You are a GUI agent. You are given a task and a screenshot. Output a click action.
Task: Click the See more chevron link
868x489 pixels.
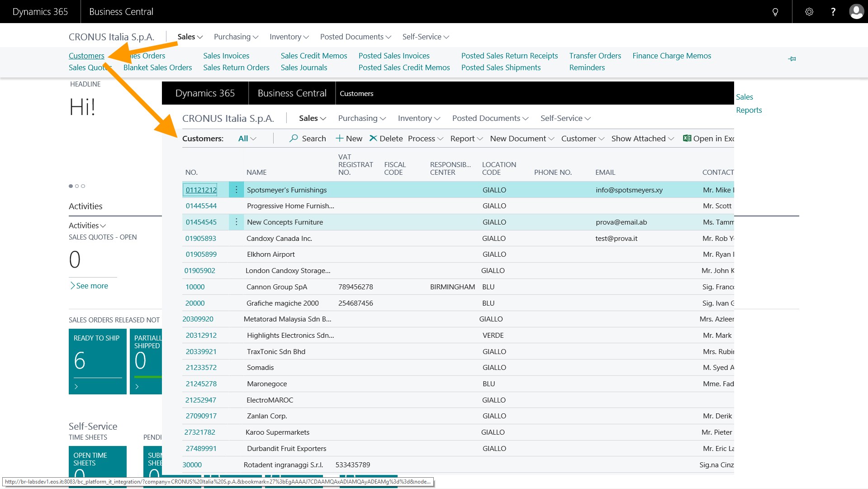89,286
